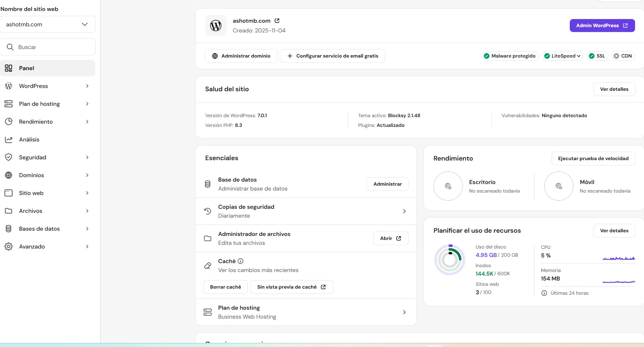644x347 pixels.
Task: Click Administrar button for Base de datos
Action: [388, 184]
